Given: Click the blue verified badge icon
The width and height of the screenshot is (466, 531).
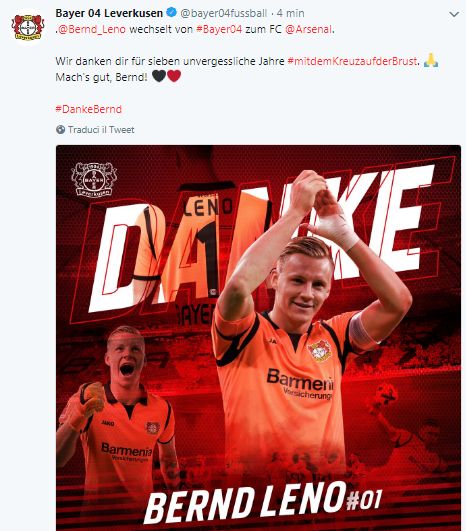Looking at the screenshot, I should [172, 13].
